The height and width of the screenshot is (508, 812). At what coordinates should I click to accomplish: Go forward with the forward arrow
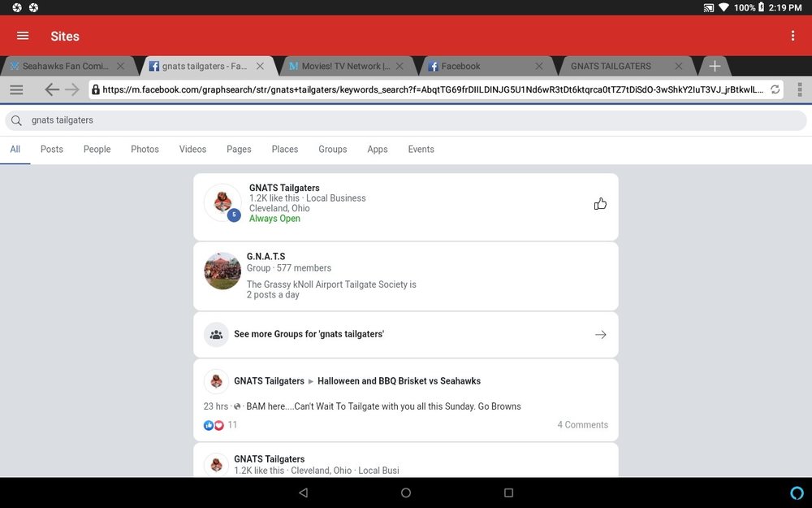(72, 89)
